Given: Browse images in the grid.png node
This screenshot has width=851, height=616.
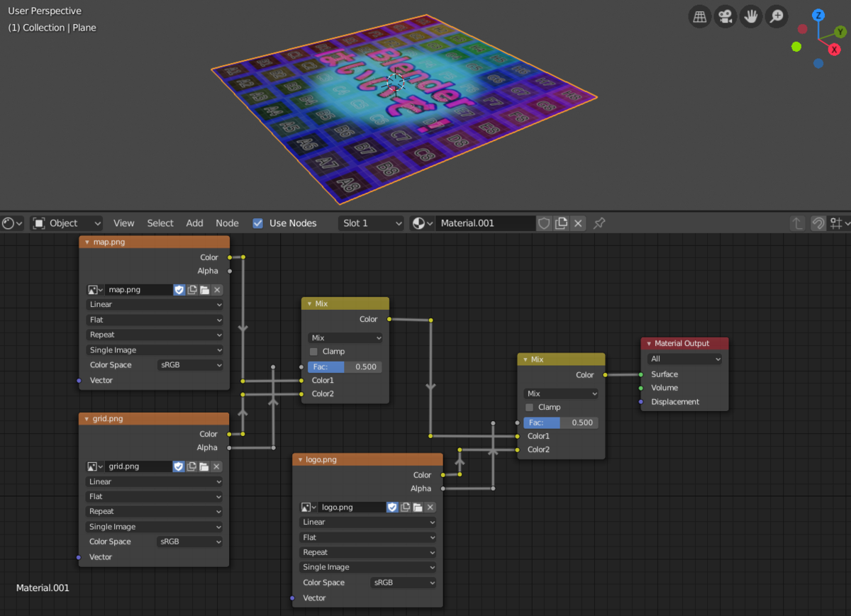Looking at the screenshot, I should pyautogui.click(x=96, y=466).
